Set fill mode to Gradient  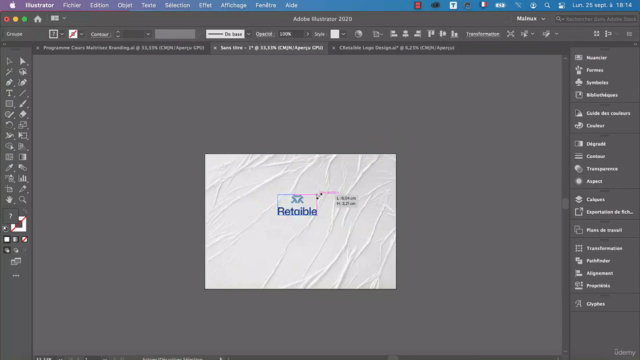pyautogui.click(x=16, y=240)
